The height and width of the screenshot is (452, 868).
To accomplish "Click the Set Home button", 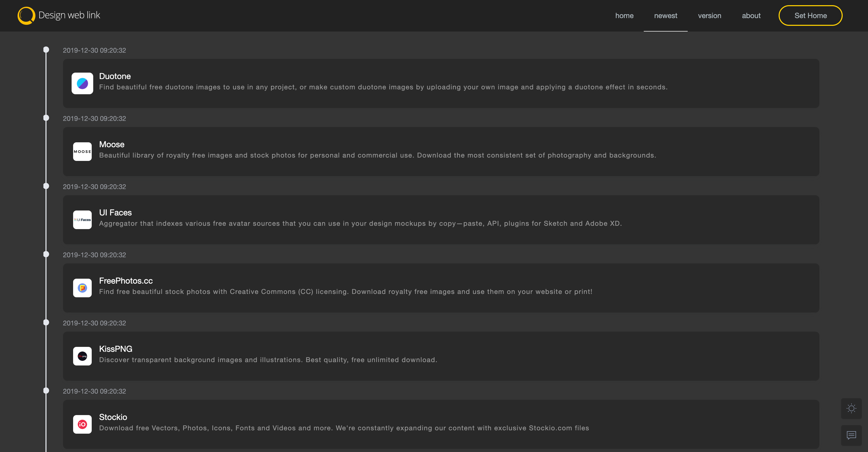I will [x=810, y=15].
